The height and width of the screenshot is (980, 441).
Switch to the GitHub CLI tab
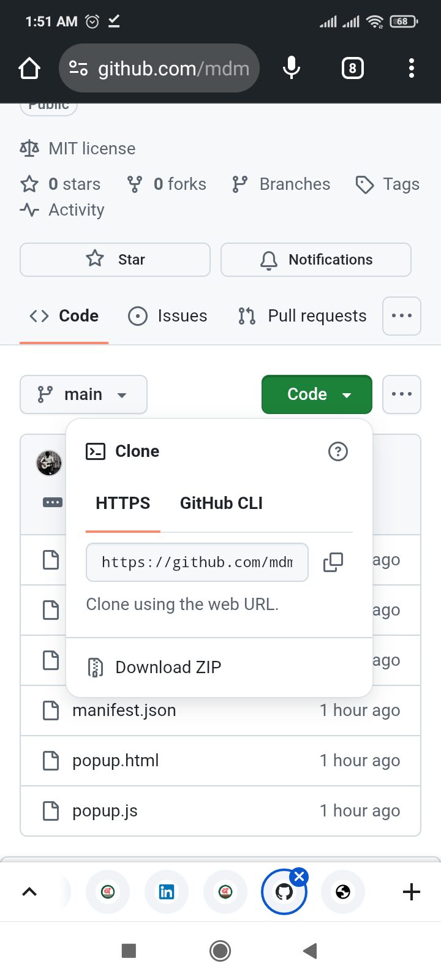point(221,503)
